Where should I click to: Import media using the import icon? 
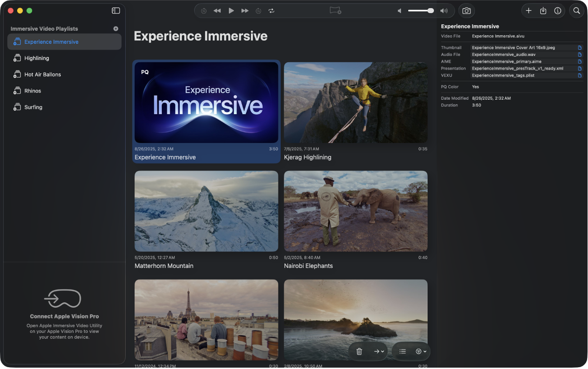543,10
